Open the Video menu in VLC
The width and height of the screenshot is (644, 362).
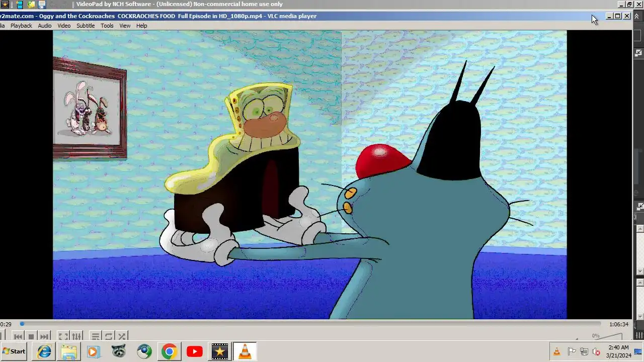point(64,26)
